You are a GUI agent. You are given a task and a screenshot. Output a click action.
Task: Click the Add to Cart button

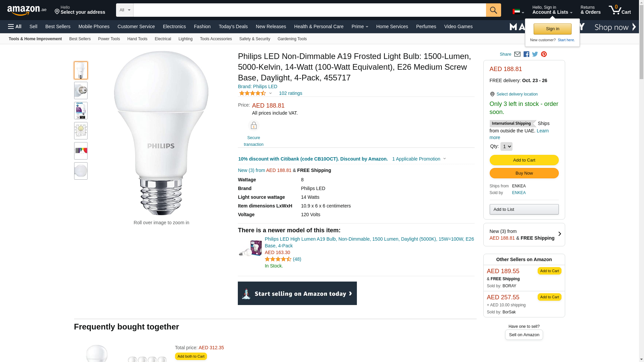524,160
